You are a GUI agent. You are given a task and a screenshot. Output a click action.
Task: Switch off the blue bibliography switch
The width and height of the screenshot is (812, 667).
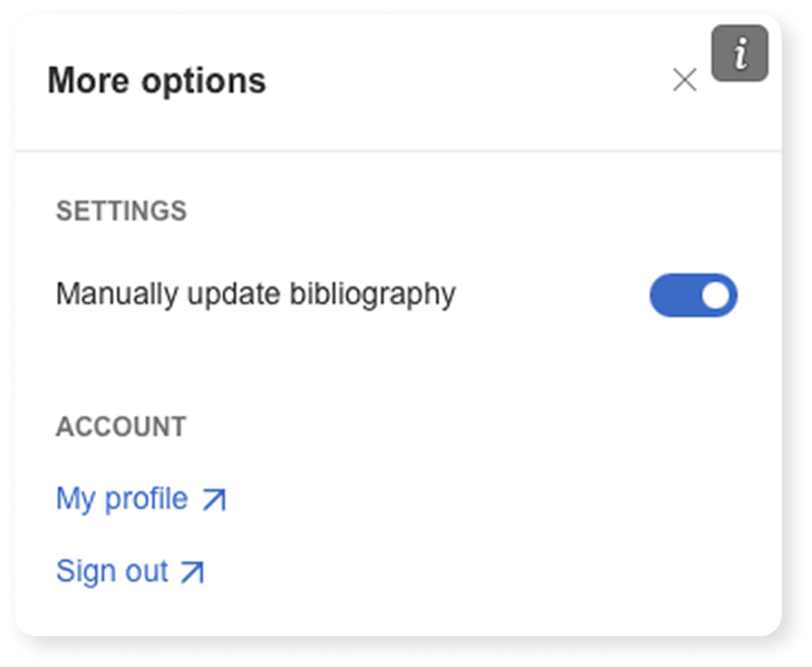[x=693, y=295]
